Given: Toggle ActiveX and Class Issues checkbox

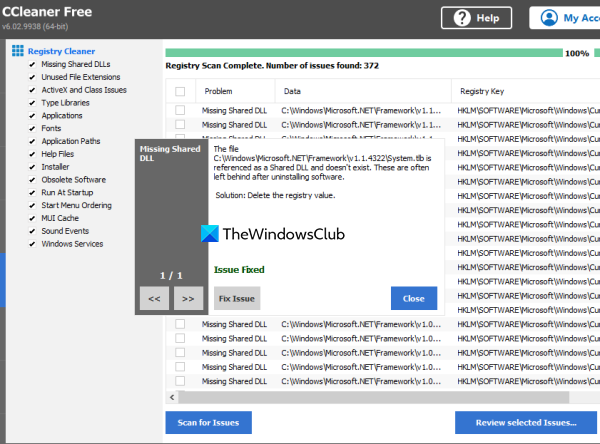Looking at the screenshot, I should [32, 90].
